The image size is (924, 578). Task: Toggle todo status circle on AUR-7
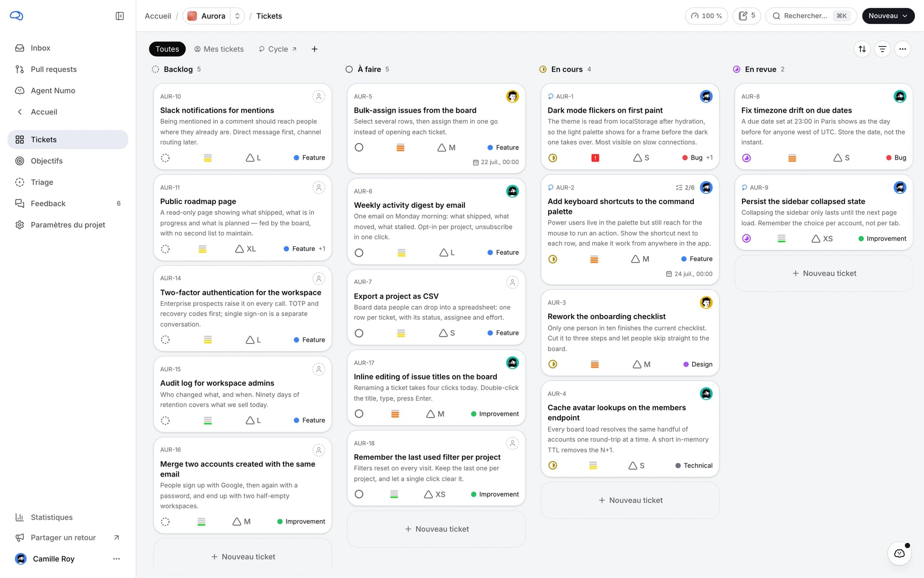coord(359,333)
